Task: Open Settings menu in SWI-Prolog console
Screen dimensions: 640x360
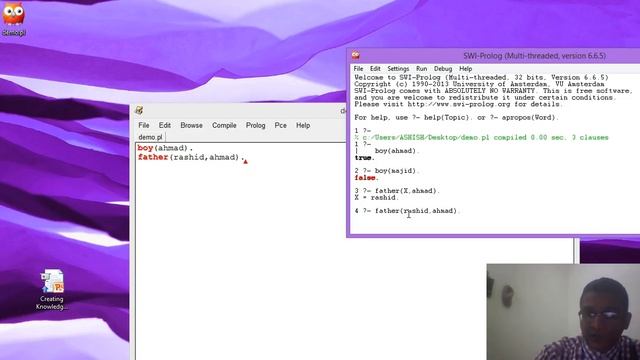Action: pyautogui.click(x=398, y=69)
